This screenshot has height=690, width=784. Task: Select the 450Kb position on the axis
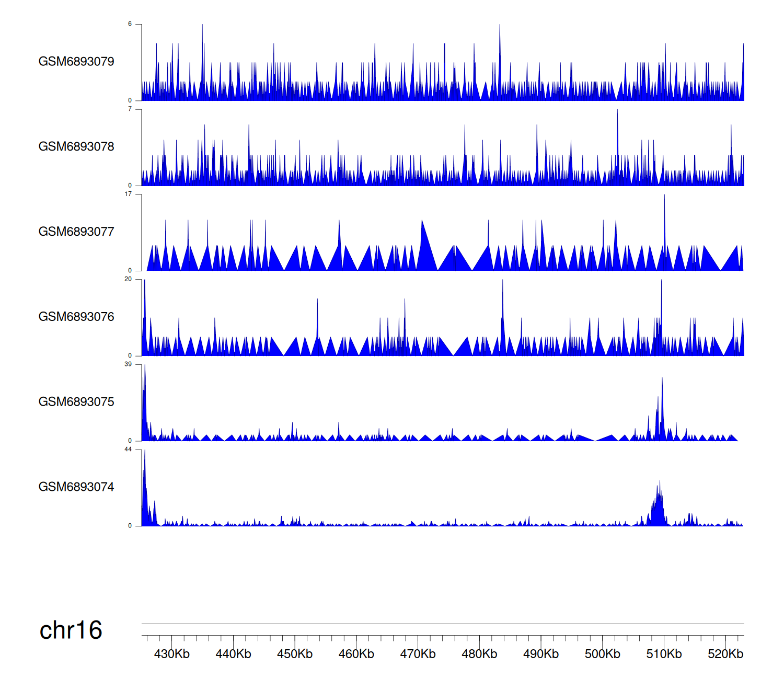tap(295, 654)
